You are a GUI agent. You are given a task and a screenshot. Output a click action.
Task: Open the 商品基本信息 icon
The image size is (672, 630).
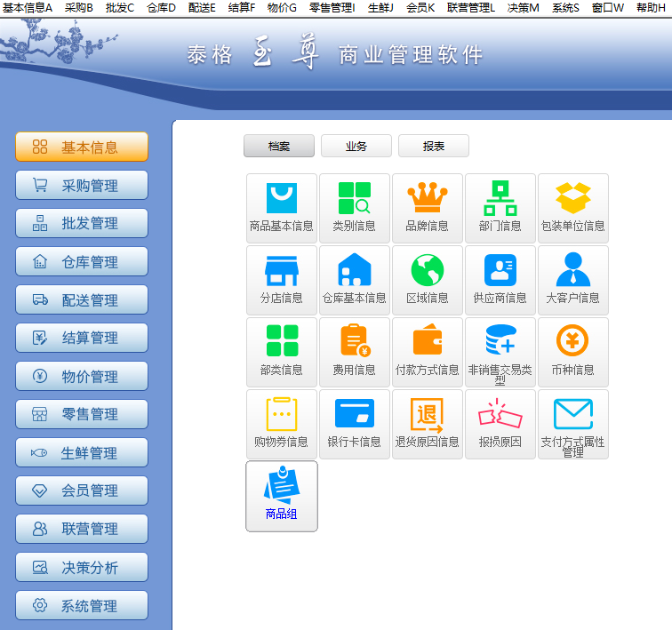coord(281,207)
